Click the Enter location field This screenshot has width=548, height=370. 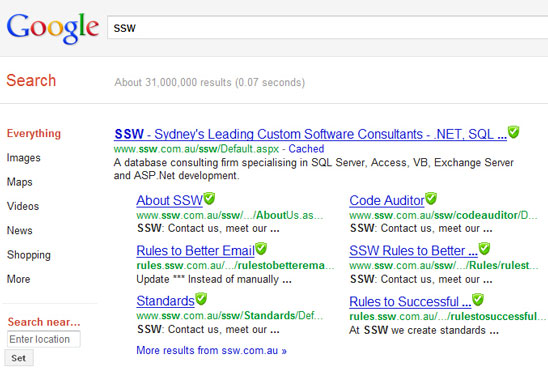pos(44,339)
